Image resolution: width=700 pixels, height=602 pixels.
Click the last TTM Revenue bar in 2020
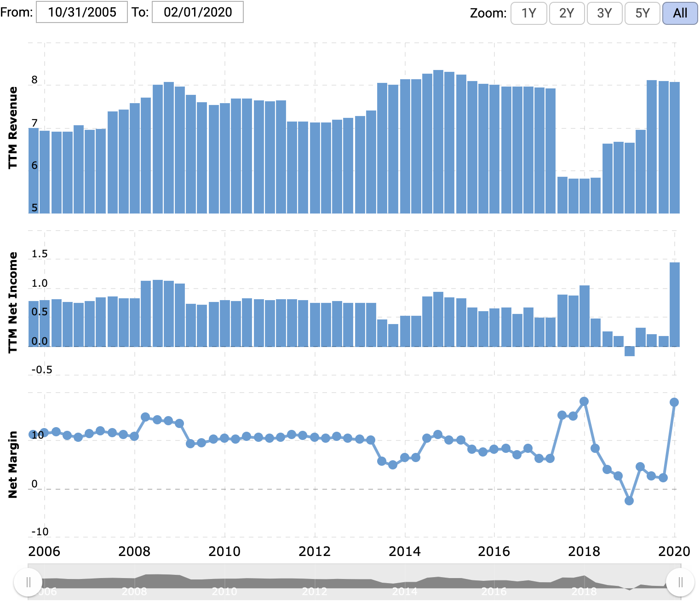675,148
